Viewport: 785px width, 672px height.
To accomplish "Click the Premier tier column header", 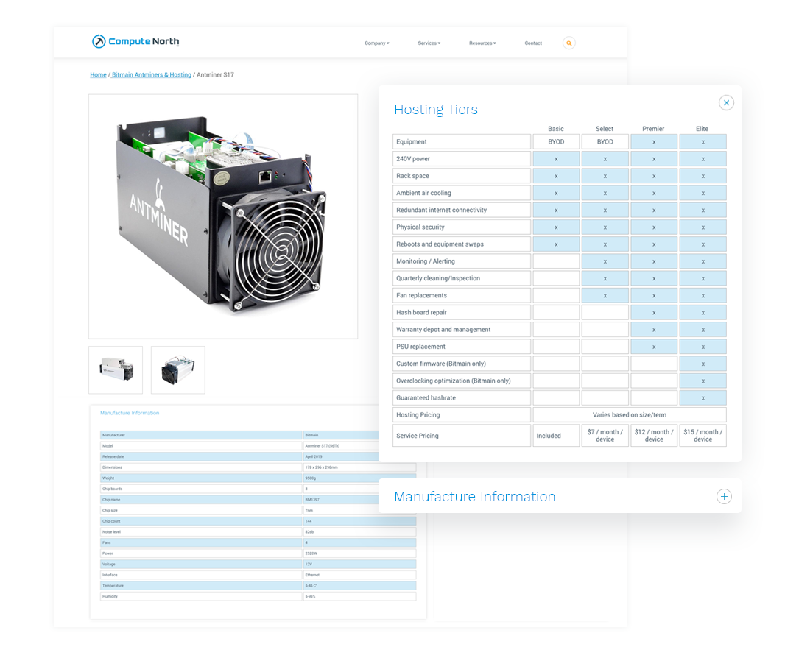I will coord(653,129).
